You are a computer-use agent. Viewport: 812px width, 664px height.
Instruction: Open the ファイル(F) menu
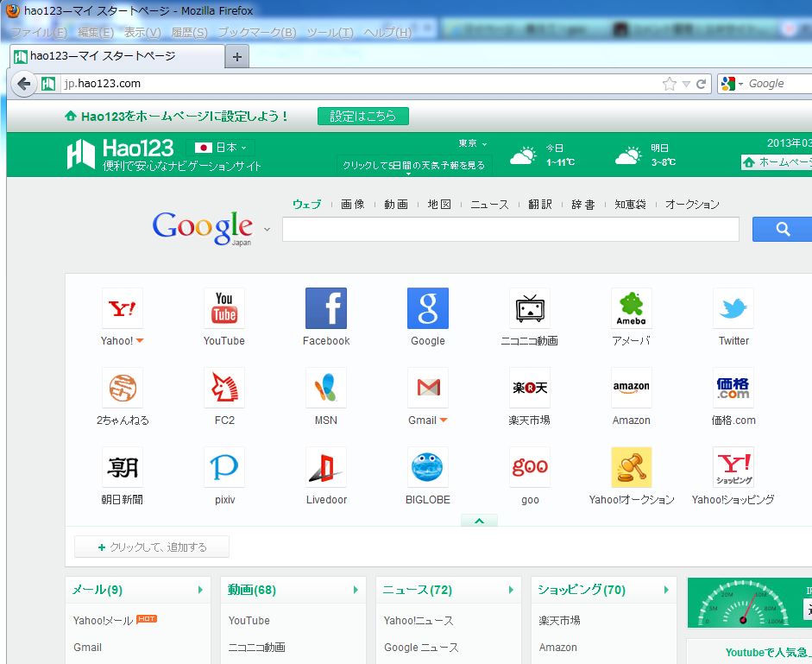(40, 33)
